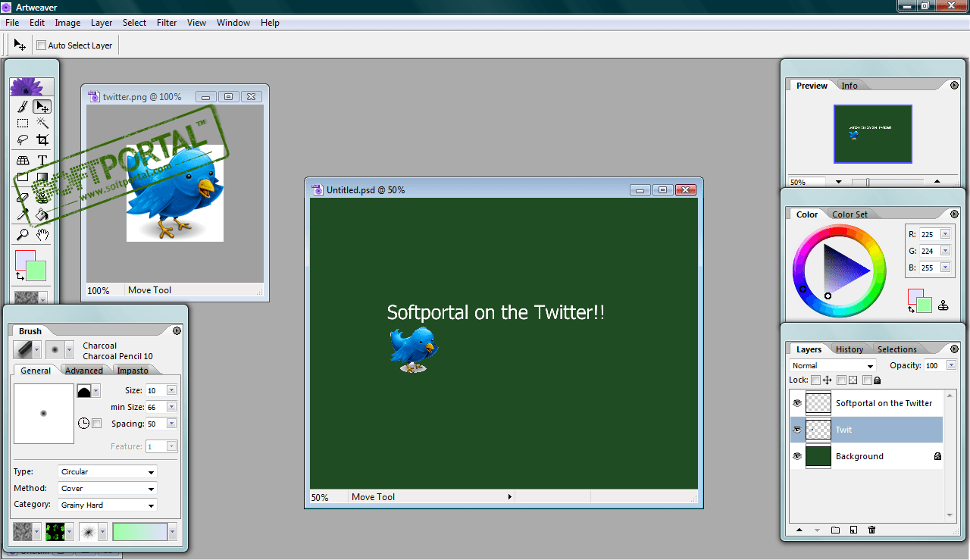Create a new layer group folder
The height and width of the screenshot is (560, 970).
[x=835, y=530]
